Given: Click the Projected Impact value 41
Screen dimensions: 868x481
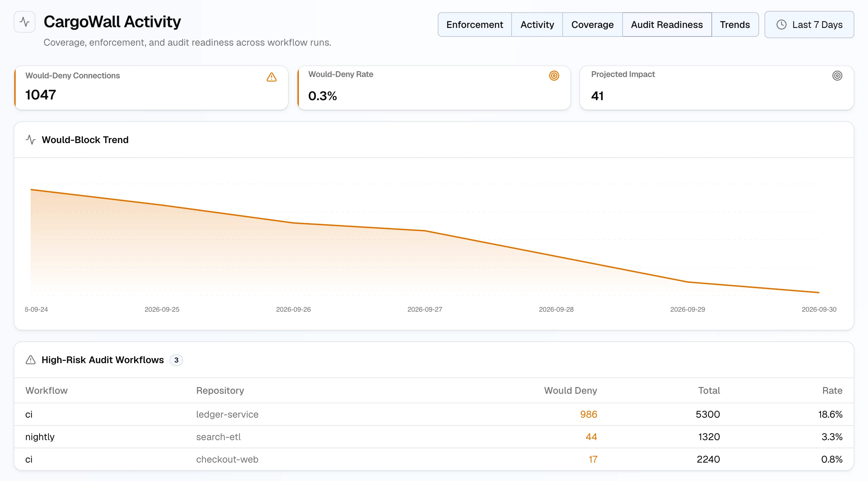Looking at the screenshot, I should (x=597, y=96).
